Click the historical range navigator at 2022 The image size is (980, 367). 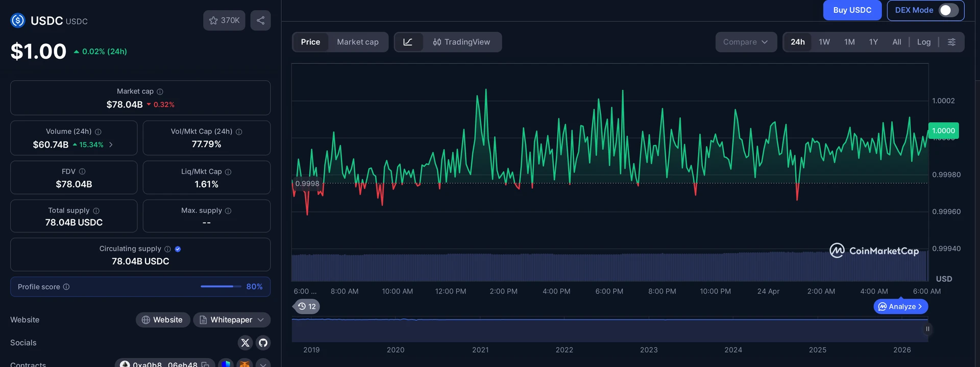(564, 330)
